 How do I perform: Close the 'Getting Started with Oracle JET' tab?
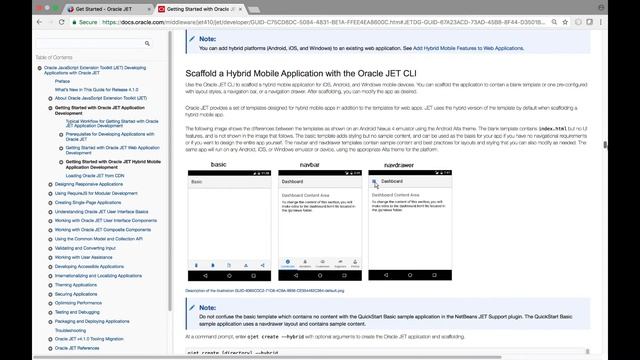tap(240, 9)
